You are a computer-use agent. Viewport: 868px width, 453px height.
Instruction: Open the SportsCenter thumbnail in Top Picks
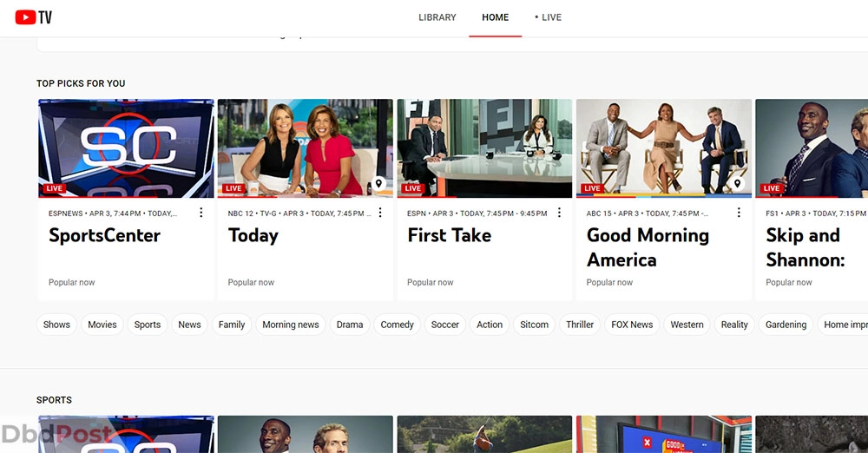[x=126, y=148]
